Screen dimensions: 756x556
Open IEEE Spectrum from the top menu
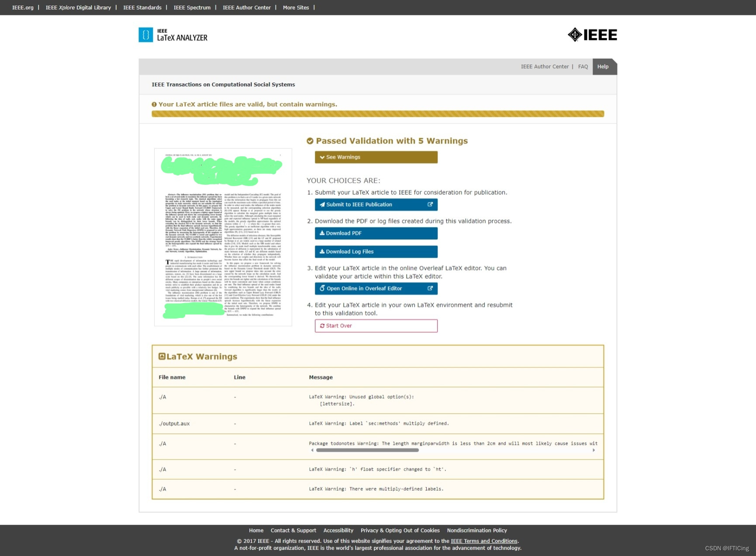click(192, 7)
